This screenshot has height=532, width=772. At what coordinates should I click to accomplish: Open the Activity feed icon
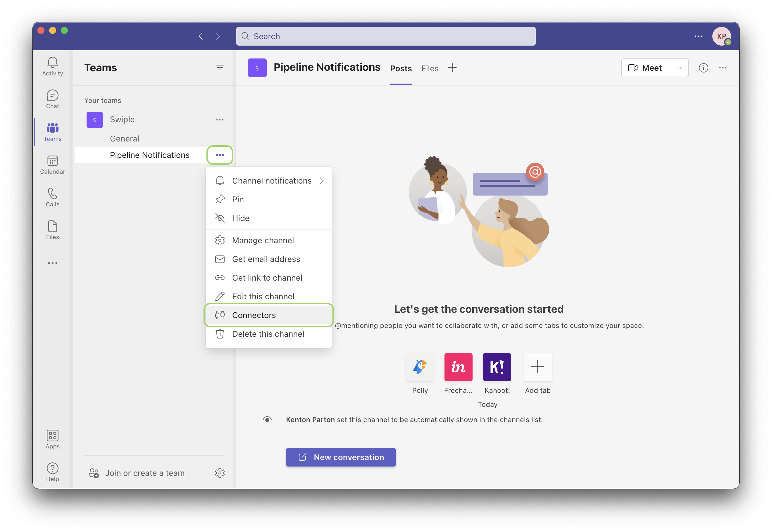tap(52, 66)
